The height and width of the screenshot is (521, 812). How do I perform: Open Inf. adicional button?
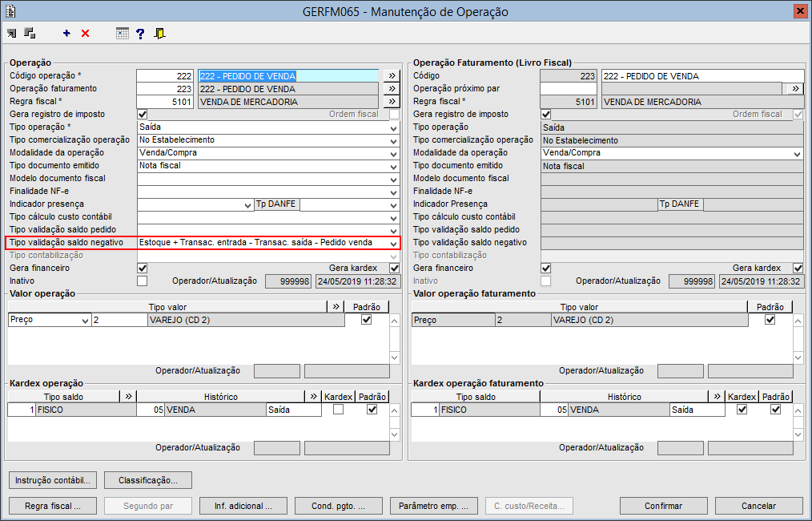click(x=243, y=506)
